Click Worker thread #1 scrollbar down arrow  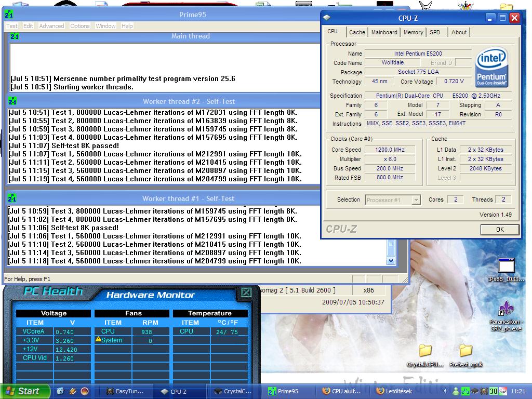pos(391,261)
